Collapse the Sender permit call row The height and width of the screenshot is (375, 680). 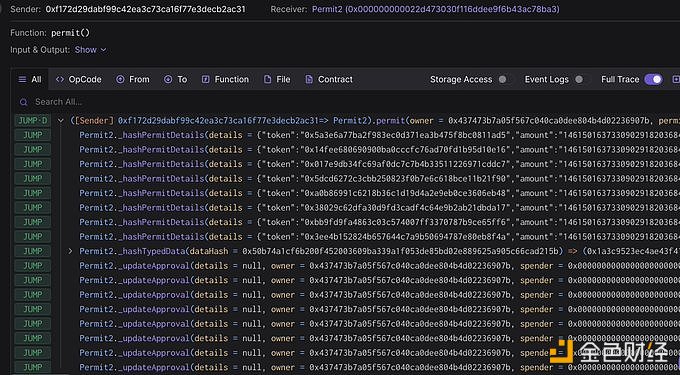point(61,121)
